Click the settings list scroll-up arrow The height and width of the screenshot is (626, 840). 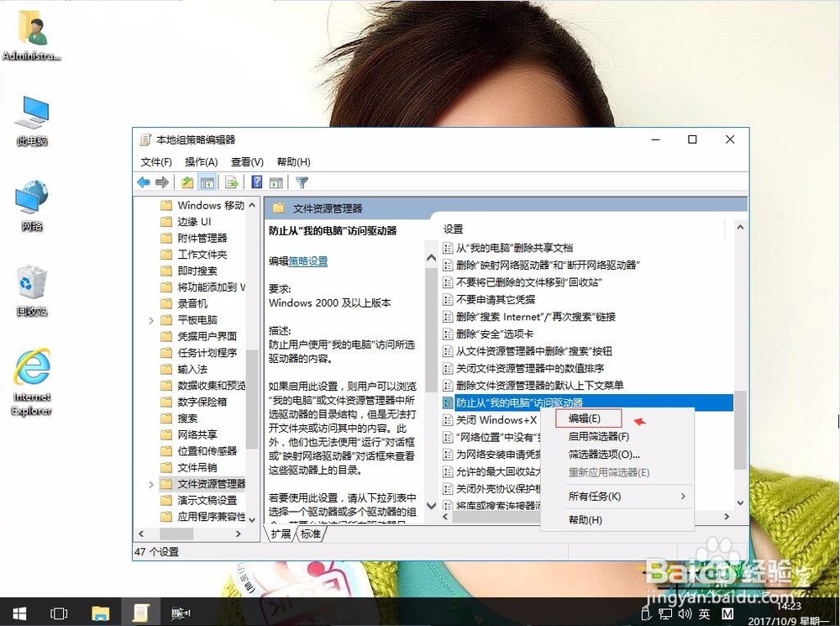(740, 227)
